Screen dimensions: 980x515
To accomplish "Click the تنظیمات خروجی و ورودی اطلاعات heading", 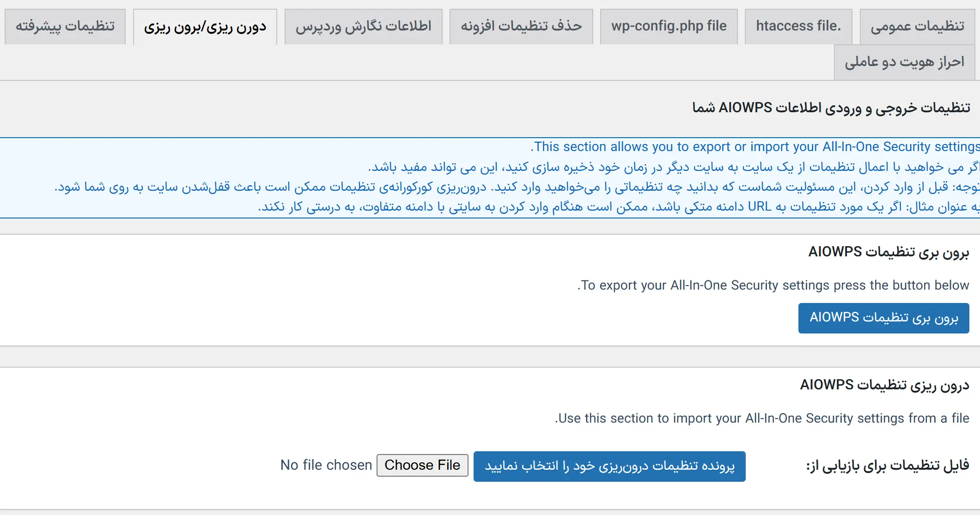I will tap(831, 108).
